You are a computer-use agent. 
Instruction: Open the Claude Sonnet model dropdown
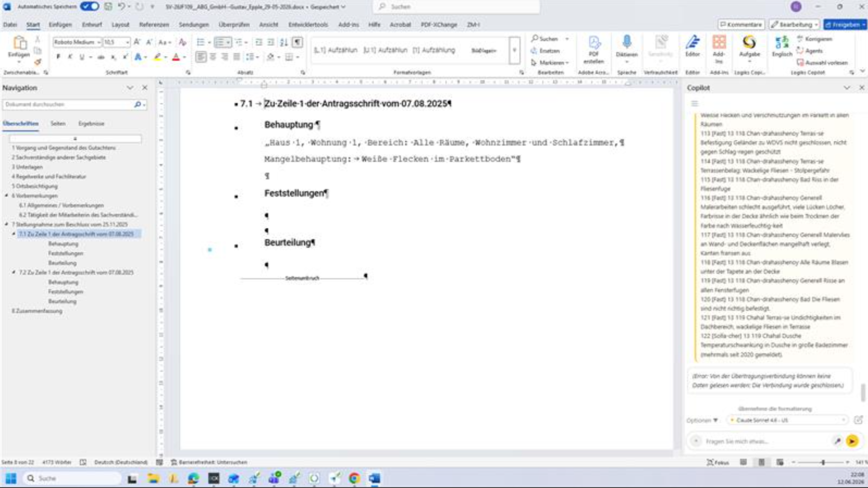coord(787,420)
